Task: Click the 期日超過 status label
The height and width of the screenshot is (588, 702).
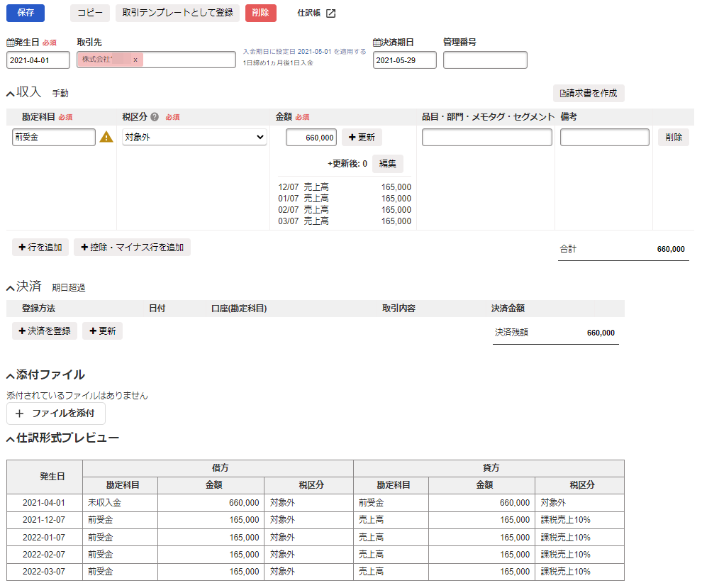Action: [x=69, y=287]
